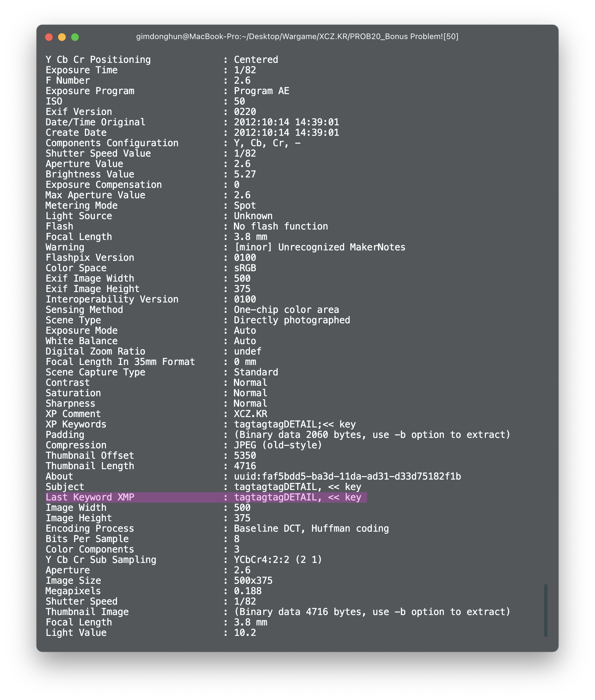
Task: Click the 'Contrast' label
Action: click(68, 383)
